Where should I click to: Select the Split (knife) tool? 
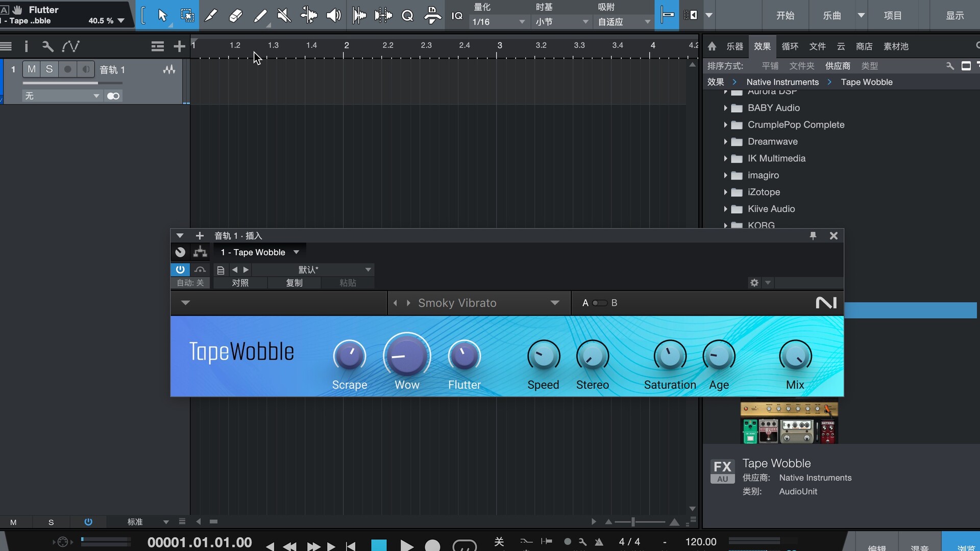pos(210,15)
